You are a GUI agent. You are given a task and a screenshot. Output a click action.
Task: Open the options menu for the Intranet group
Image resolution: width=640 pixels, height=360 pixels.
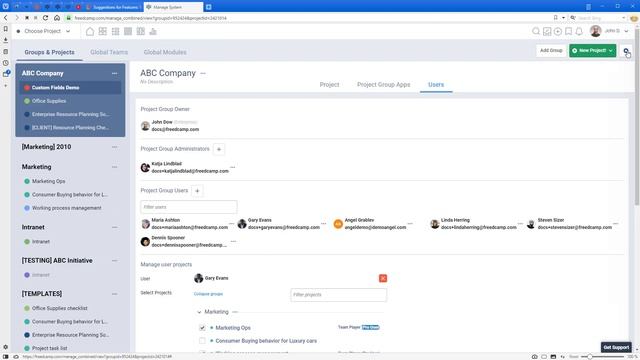[114, 227]
